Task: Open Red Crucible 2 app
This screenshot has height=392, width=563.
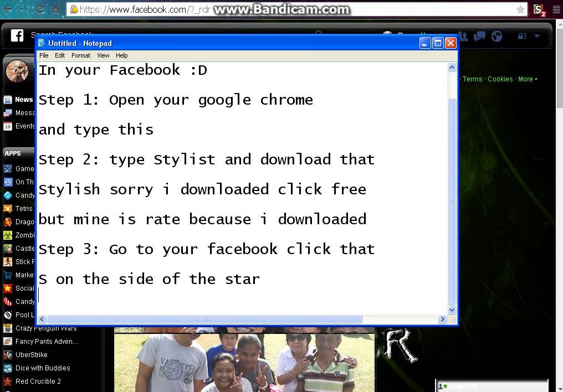Action: pyautogui.click(x=32, y=381)
